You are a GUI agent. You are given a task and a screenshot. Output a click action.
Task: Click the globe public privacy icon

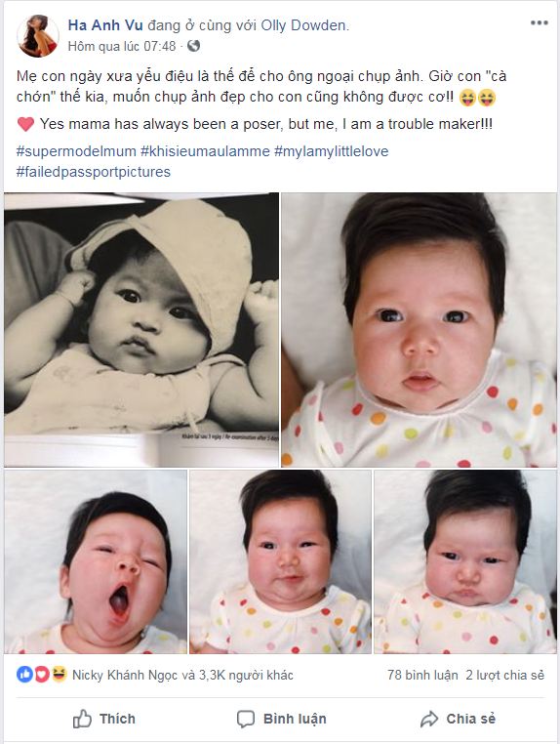pos(193,46)
